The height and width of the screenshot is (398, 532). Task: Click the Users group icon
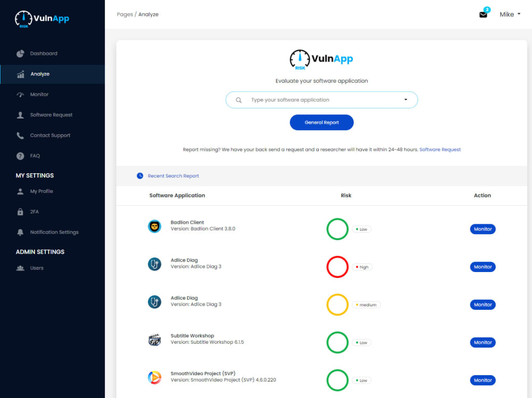[20, 268]
